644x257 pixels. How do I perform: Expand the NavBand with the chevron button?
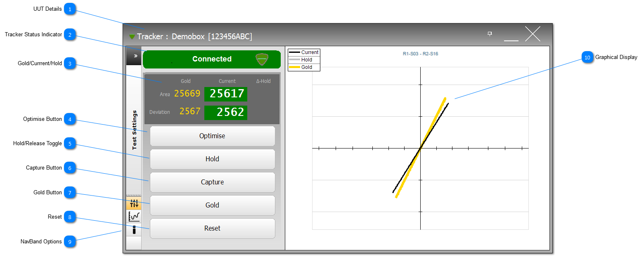point(134,56)
